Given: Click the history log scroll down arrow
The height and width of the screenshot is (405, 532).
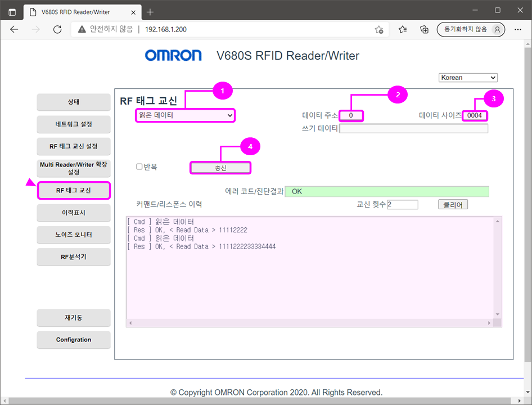Looking at the screenshot, I should click(x=498, y=314).
